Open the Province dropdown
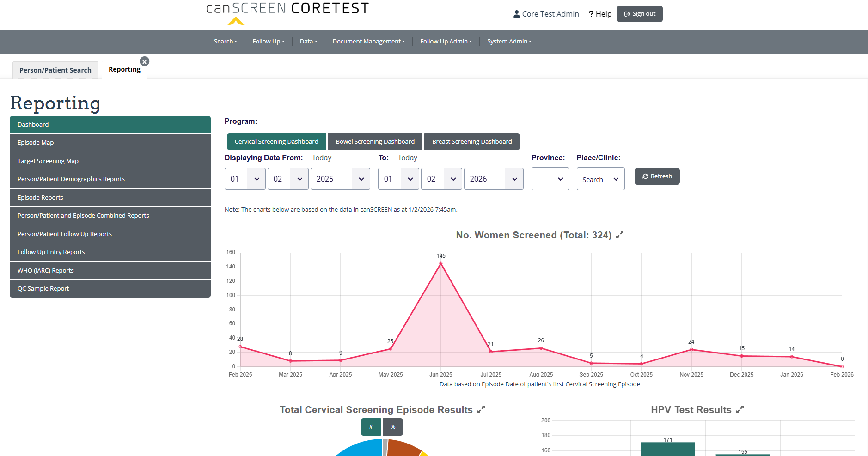Screen dimensions: 868x456 (550, 179)
